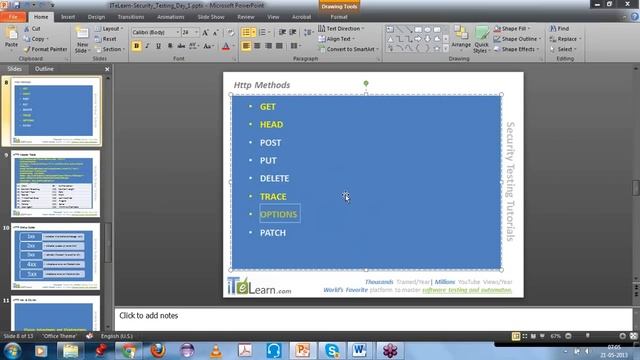Open the Font name dropdown
This screenshot has height=360, width=640.
pos(178,32)
